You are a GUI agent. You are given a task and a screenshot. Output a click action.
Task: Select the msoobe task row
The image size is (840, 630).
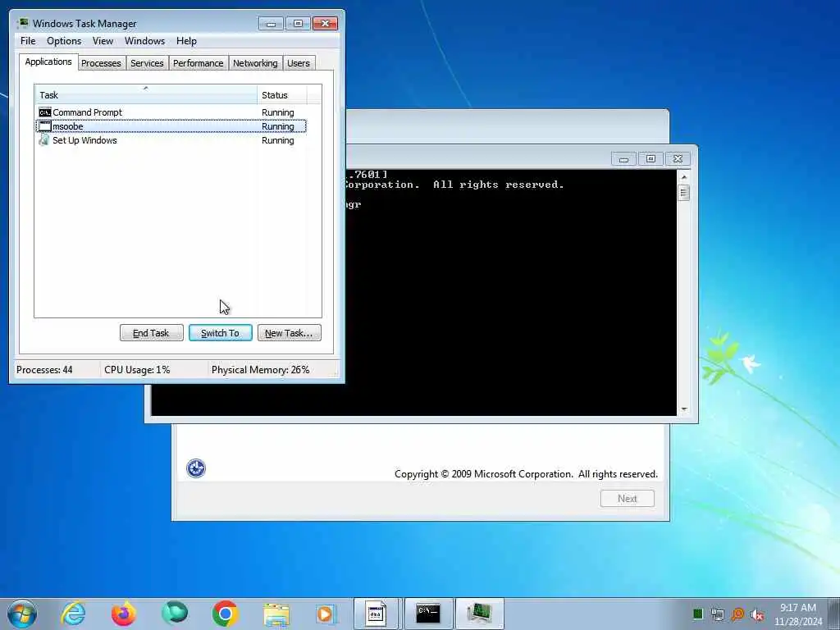click(x=171, y=126)
